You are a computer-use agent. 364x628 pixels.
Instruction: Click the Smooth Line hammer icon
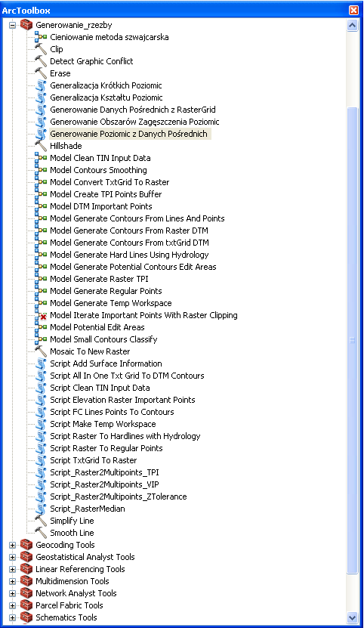41,533
